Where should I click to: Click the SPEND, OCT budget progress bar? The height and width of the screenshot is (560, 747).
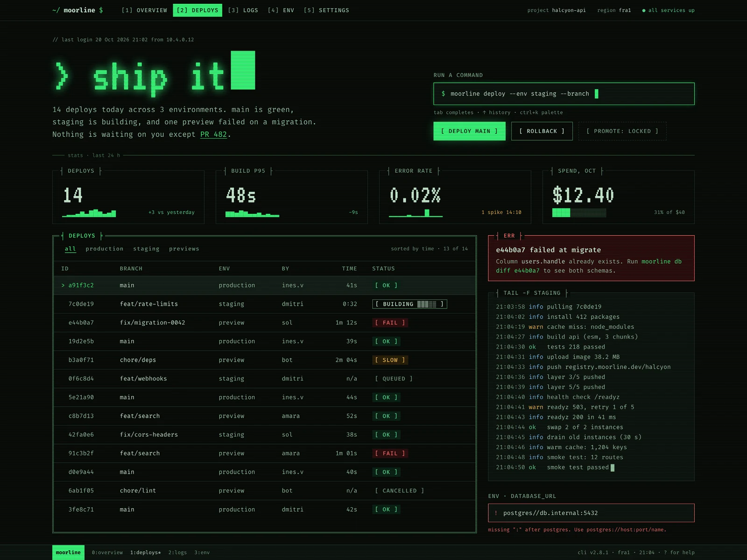coord(579,213)
